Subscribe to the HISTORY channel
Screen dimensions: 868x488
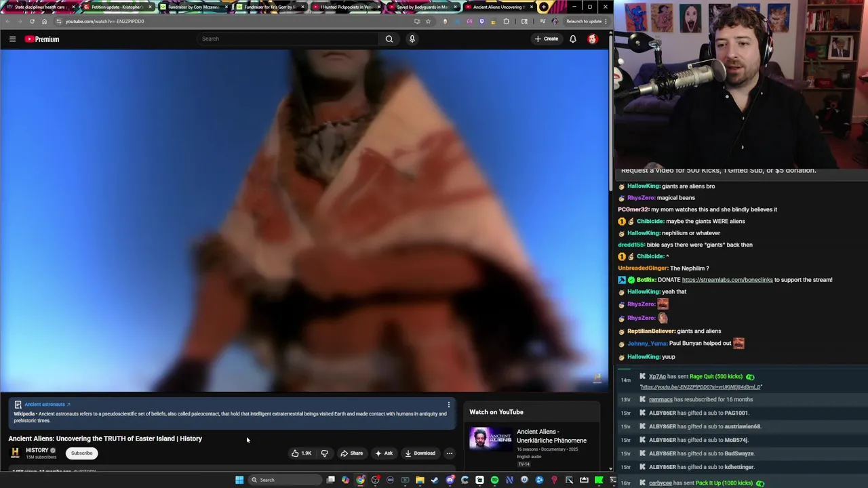click(81, 453)
